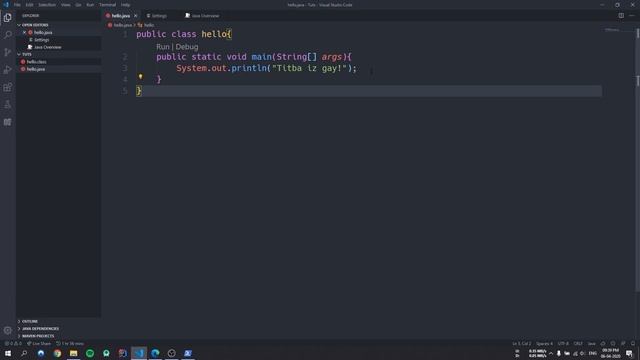Open the Search view in activity bar
Screen dimensions: 640x360
coord(8,35)
